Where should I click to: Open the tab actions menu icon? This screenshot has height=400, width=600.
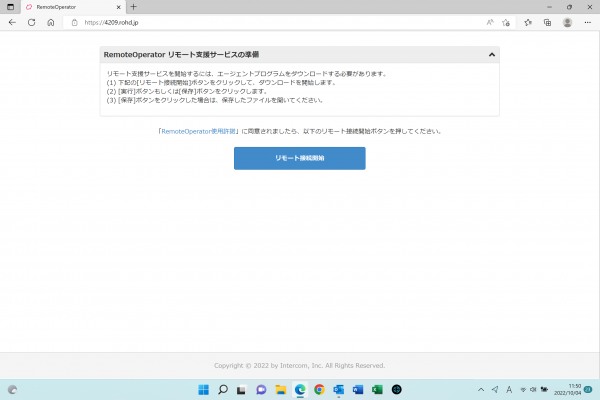click(10, 7)
